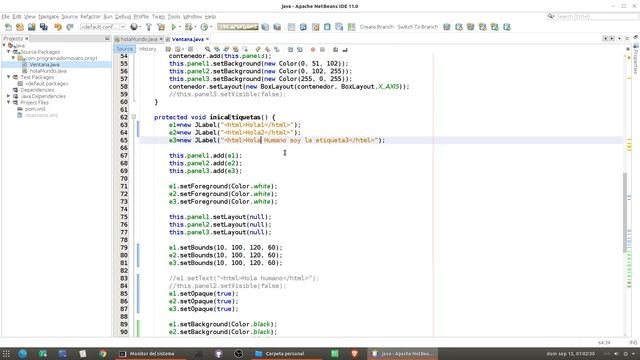Click the Undo toolbar icon
The height and width of the screenshot is (360, 640).
coord(58,27)
